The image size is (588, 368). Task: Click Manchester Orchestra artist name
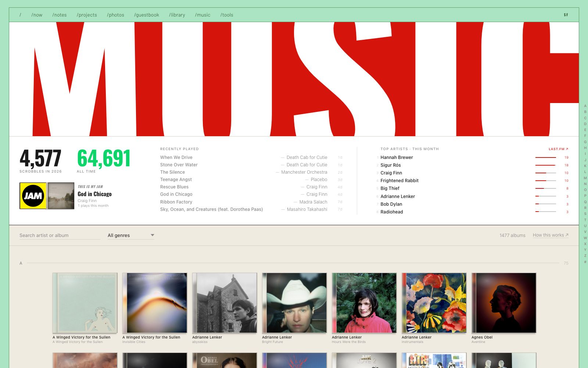click(x=304, y=172)
